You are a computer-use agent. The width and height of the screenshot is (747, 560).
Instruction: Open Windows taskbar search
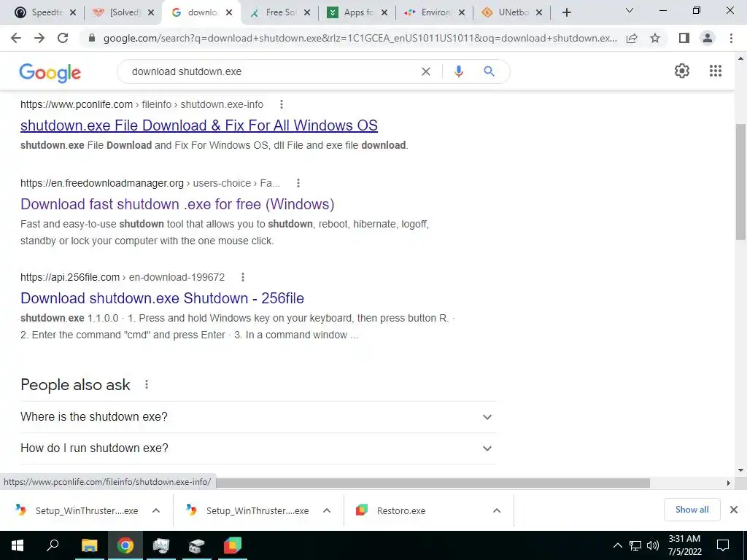pyautogui.click(x=53, y=545)
